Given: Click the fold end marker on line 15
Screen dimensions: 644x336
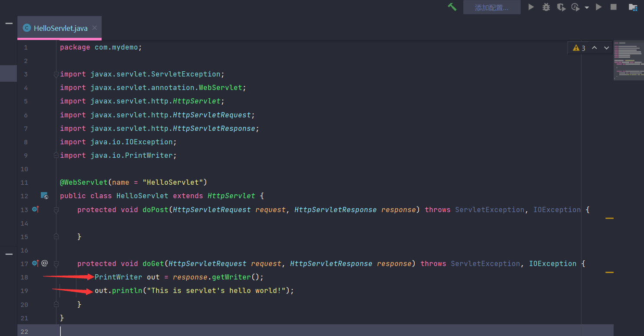Looking at the screenshot, I should click(x=56, y=236).
